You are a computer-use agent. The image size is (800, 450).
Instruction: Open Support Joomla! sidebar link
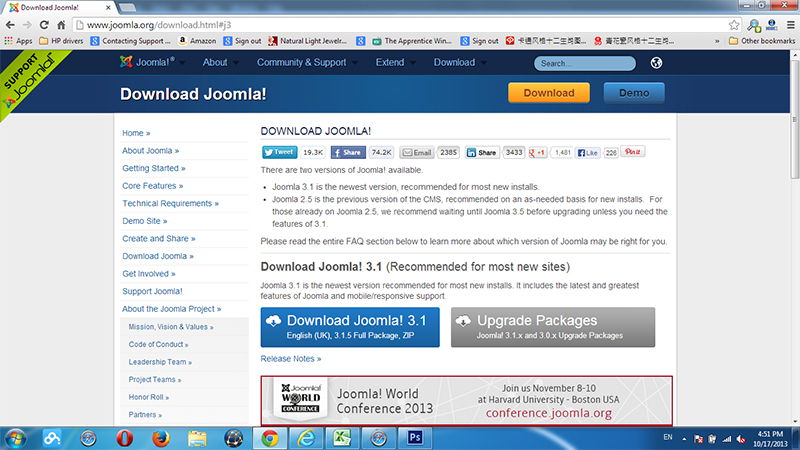[152, 291]
